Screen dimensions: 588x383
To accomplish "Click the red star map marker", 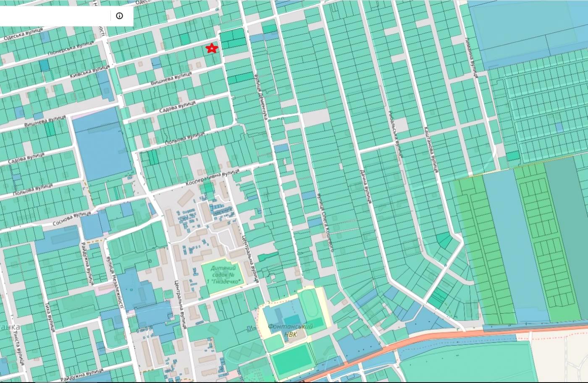I will pyautogui.click(x=212, y=49).
